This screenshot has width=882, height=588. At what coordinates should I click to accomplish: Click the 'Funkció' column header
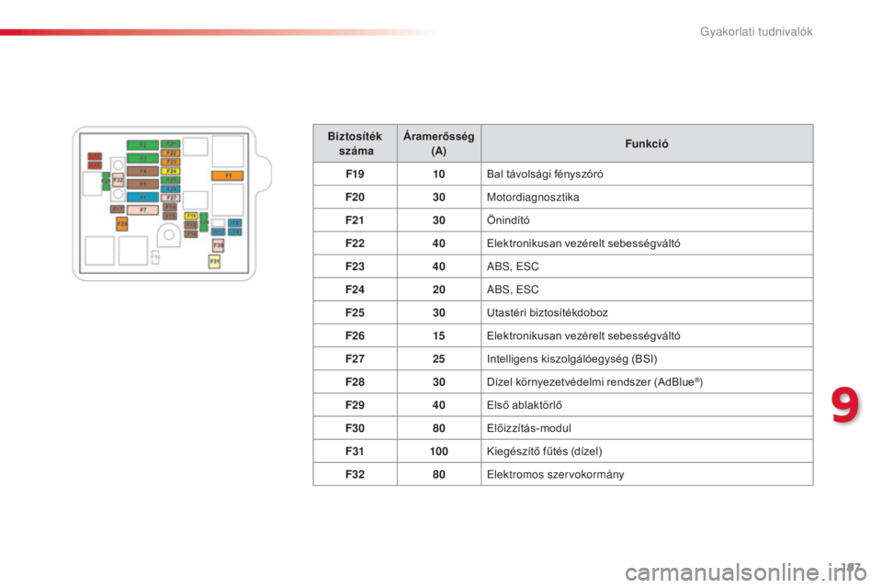(647, 143)
